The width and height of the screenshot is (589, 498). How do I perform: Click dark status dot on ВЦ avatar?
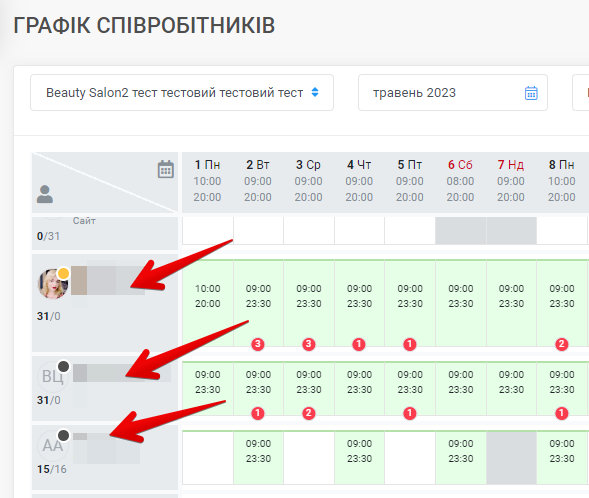click(63, 366)
